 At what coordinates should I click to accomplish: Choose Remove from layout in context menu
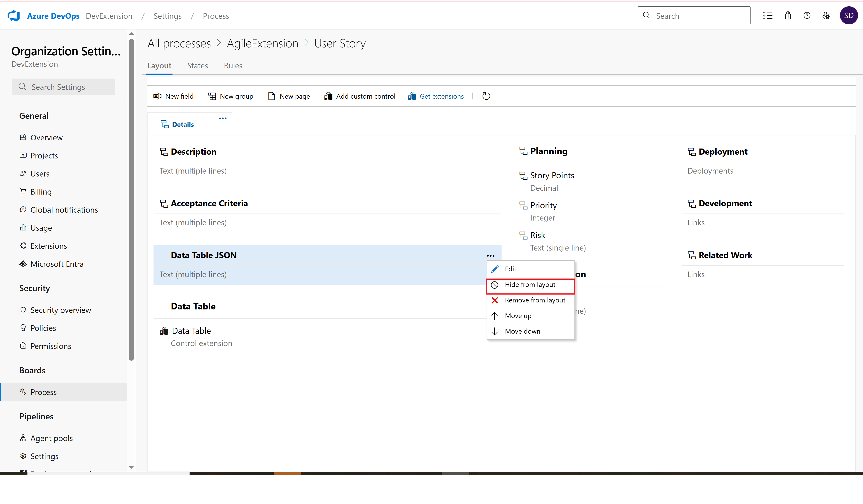click(x=535, y=300)
